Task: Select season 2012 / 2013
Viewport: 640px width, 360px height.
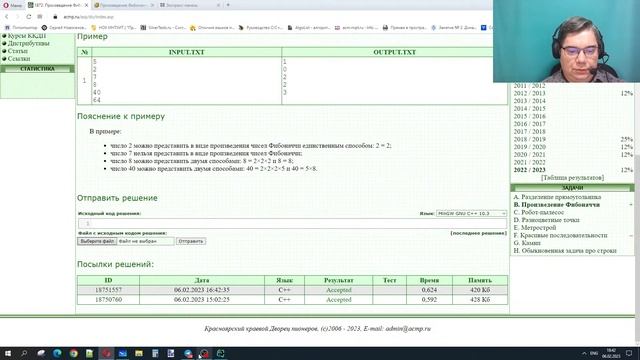Action: coord(529,93)
